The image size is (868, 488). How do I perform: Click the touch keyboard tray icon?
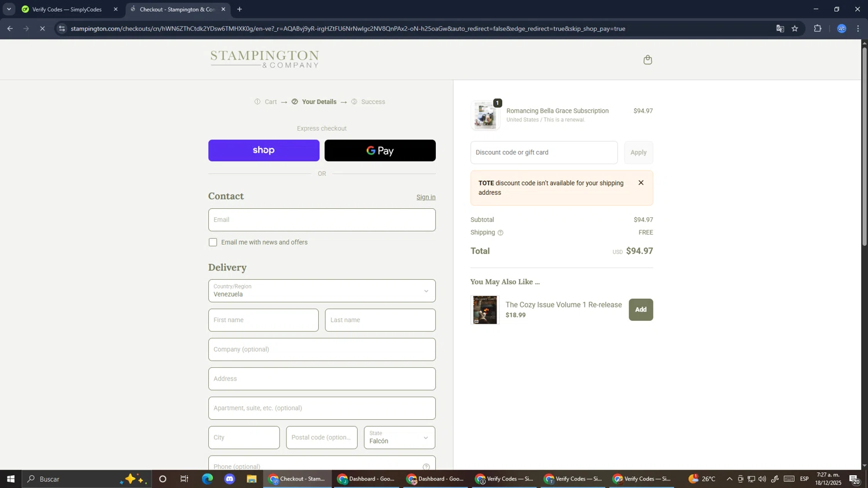point(789,479)
